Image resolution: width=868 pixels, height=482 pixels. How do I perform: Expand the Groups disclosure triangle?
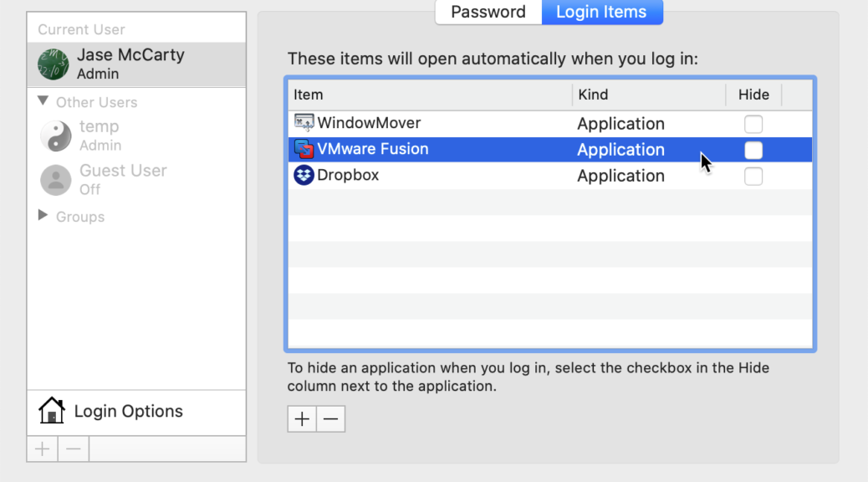click(x=43, y=216)
